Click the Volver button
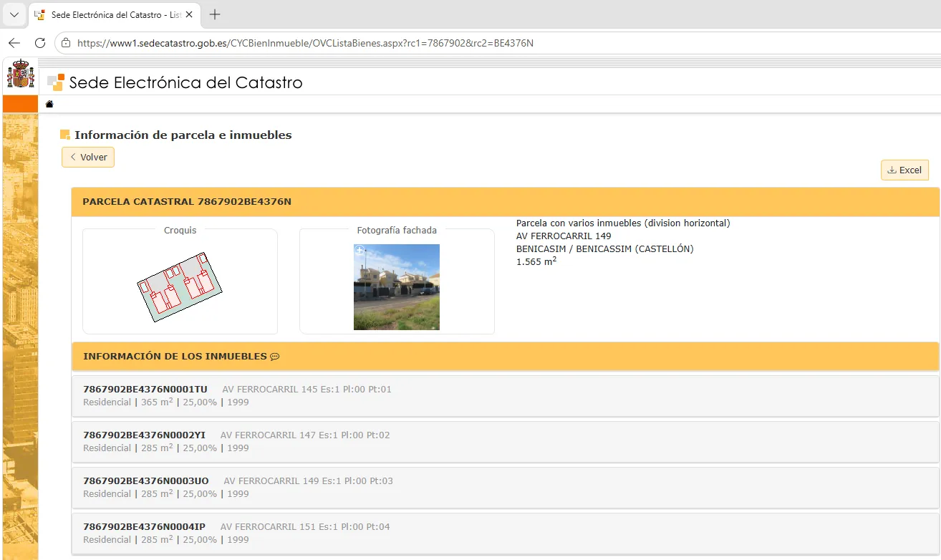This screenshot has height=560, width=941. pos(88,157)
